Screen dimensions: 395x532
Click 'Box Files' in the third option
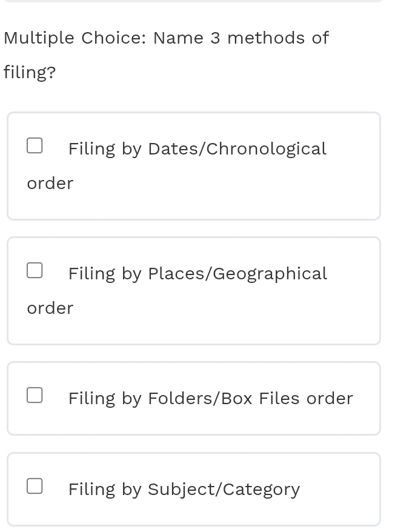[261, 399]
